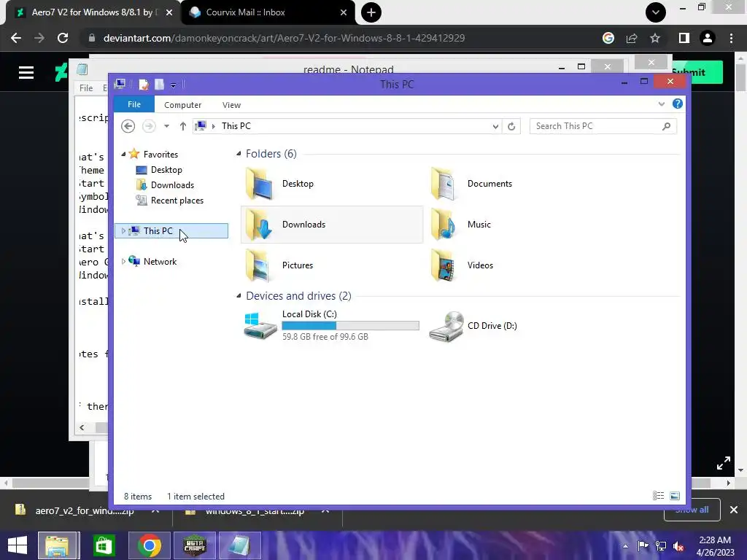Open Notepad File menu
Screen dimensions: 747x560
[x=86, y=87]
